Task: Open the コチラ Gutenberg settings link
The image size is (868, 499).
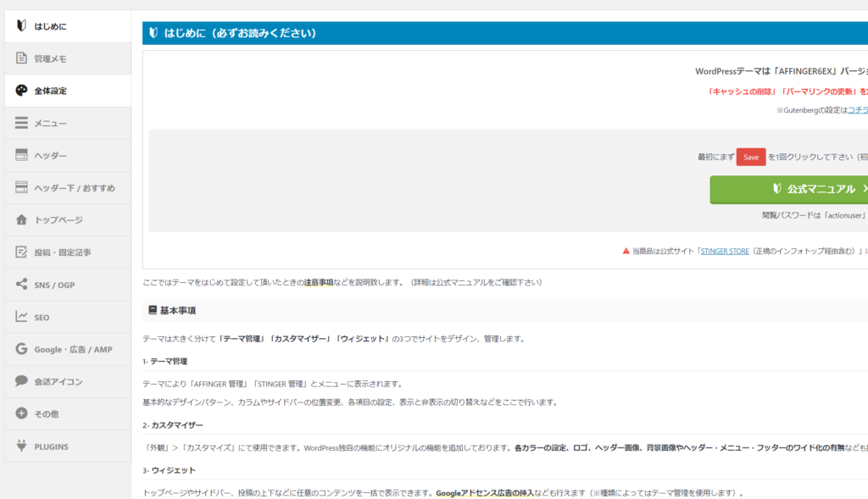Action: (x=858, y=110)
